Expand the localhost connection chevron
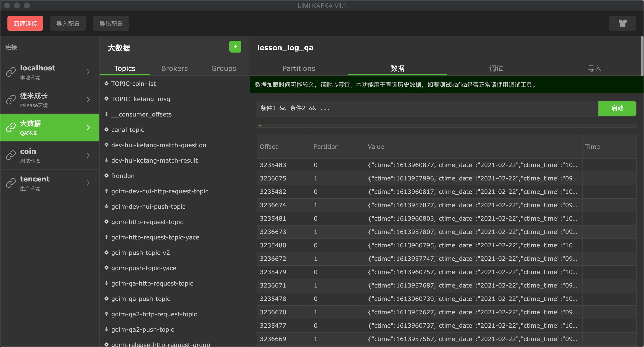This screenshot has height=347, width=644. tap(88, 72)
